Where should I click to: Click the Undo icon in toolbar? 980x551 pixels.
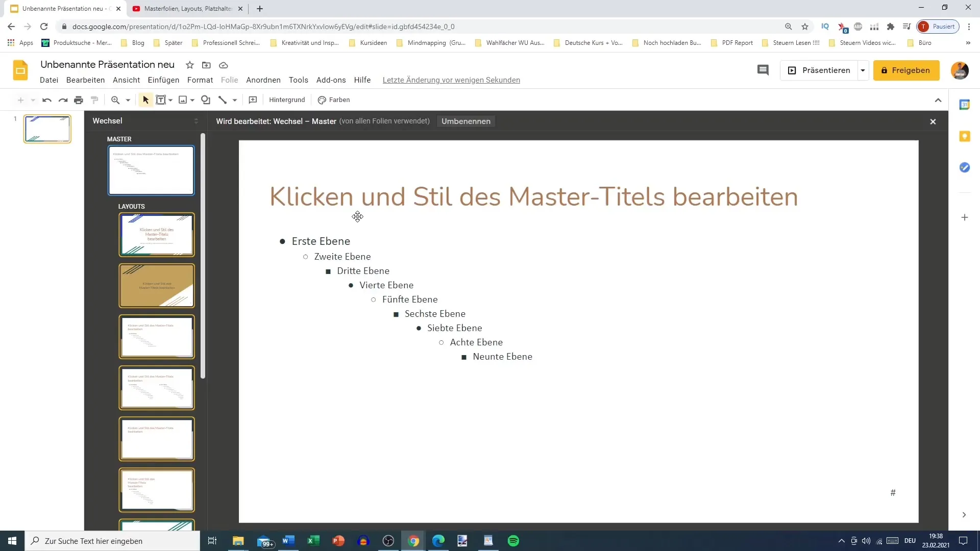[46, 99]
